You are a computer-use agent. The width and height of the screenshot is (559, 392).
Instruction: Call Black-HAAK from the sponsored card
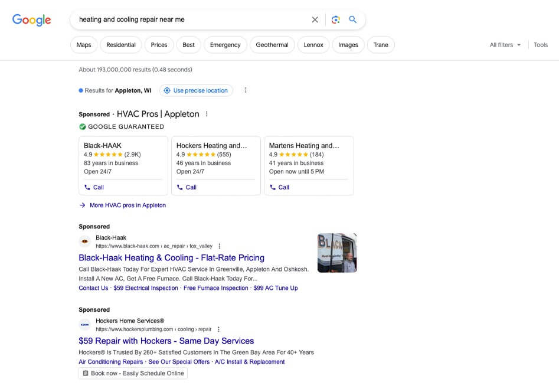(x=94, y=187)
